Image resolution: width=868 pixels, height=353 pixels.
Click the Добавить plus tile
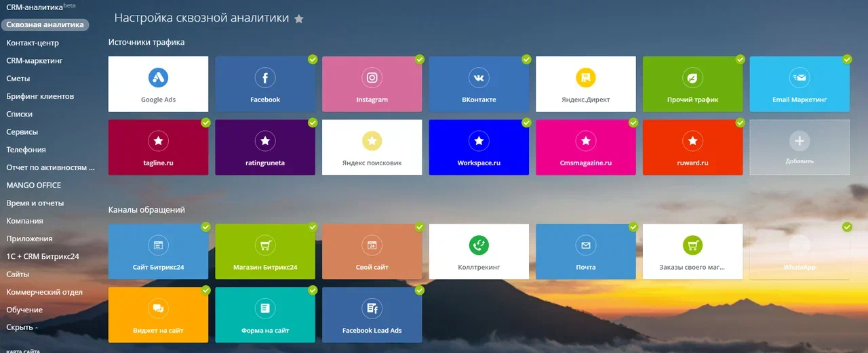pyautogui.click(x=800, y=148)
